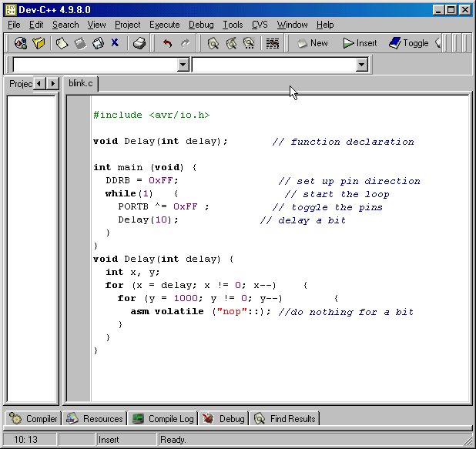This screenshot has height=449, width=476.
Task: Click the Open file folder icon
Action: coord(39,43)
